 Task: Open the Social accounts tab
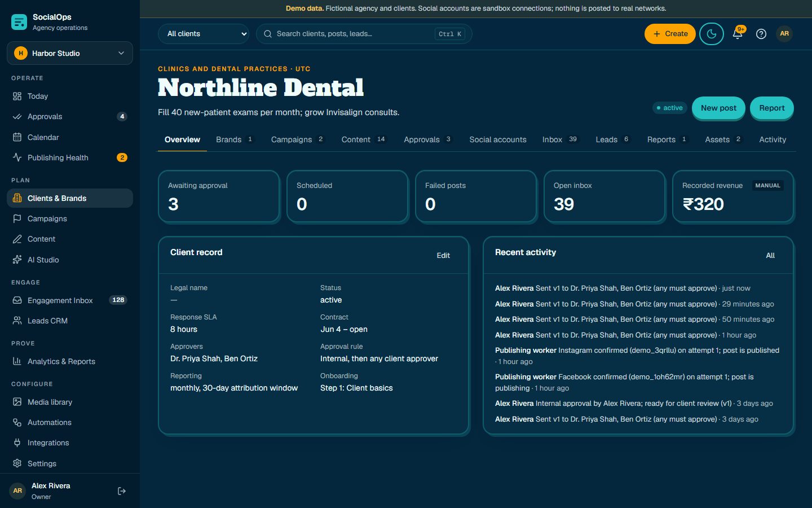click(x=498, y=139)
